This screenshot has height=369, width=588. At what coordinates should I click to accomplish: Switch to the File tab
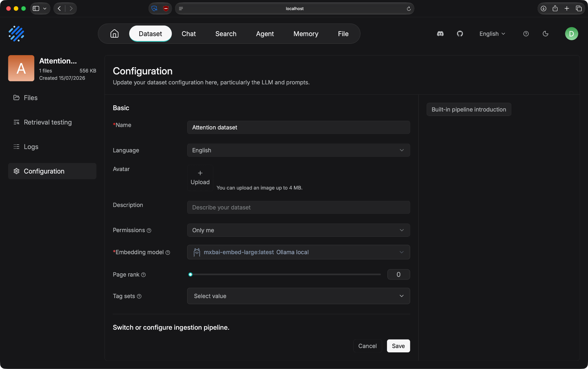(343, 34)
